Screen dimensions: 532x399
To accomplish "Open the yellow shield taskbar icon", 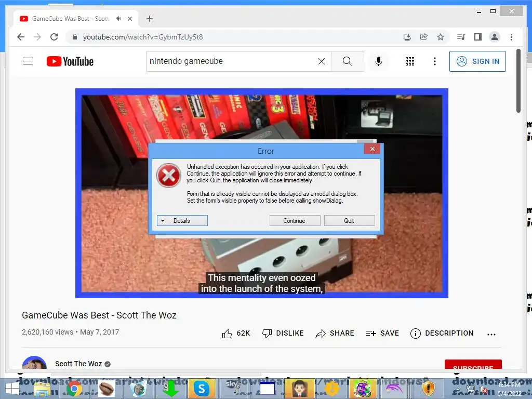I will click(x=429, y=389).
